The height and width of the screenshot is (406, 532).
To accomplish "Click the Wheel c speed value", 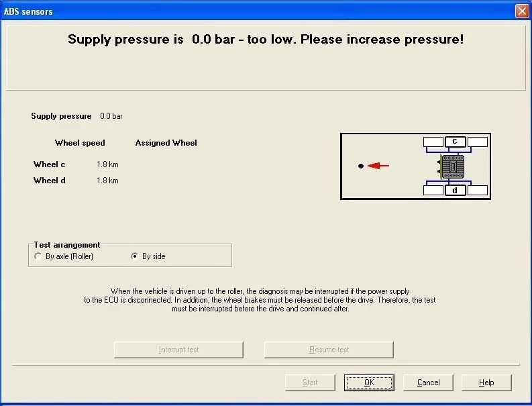I will pyautogui.click(x=107, y=164).
